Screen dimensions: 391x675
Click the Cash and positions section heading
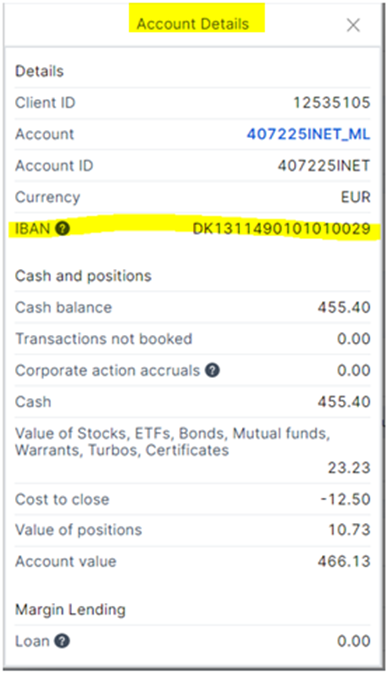pyautogui.click(x=83, y=276)
